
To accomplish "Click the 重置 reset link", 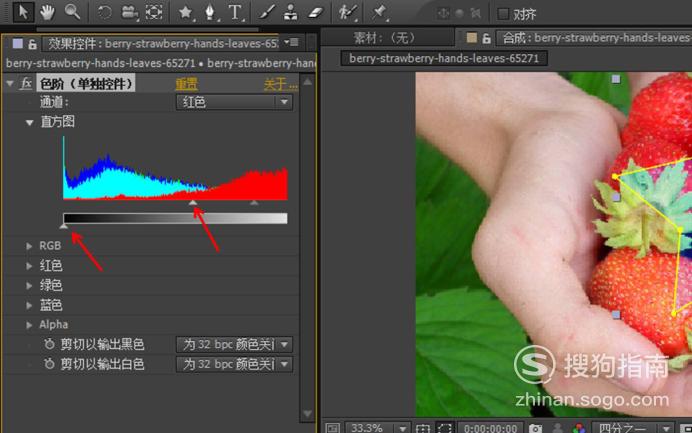I will pyautogui.click(x=186, y=83).
